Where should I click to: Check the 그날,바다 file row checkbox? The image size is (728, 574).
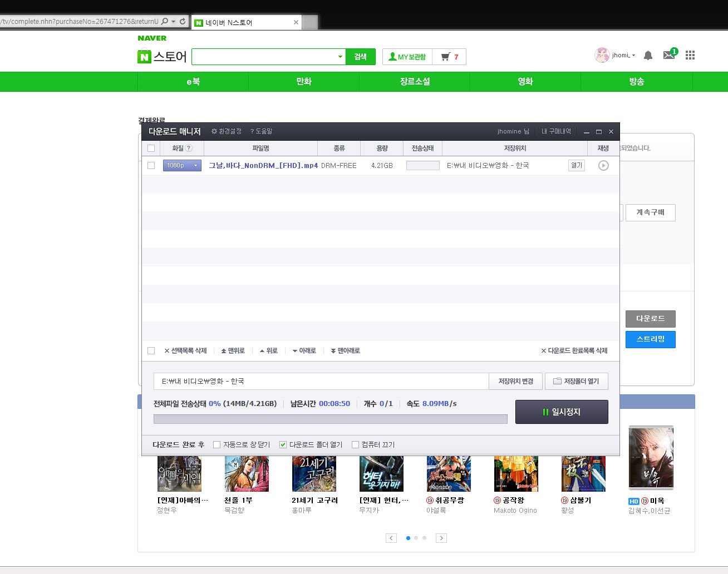tap(151, 165)
